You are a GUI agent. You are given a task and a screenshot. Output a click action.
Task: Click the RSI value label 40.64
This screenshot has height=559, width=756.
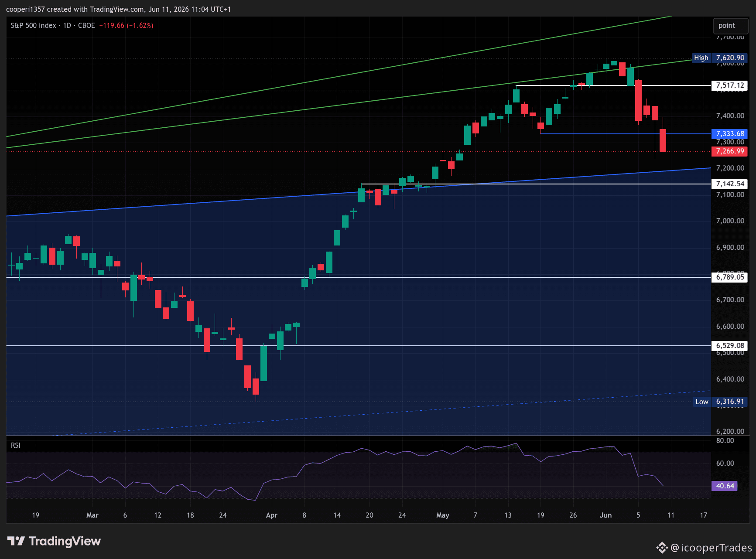[x=725, y=486]
